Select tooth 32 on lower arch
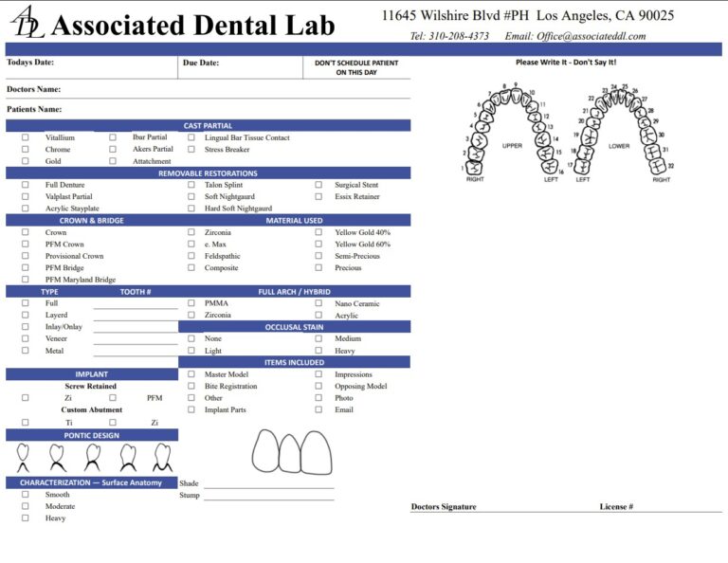 (658, 168)
